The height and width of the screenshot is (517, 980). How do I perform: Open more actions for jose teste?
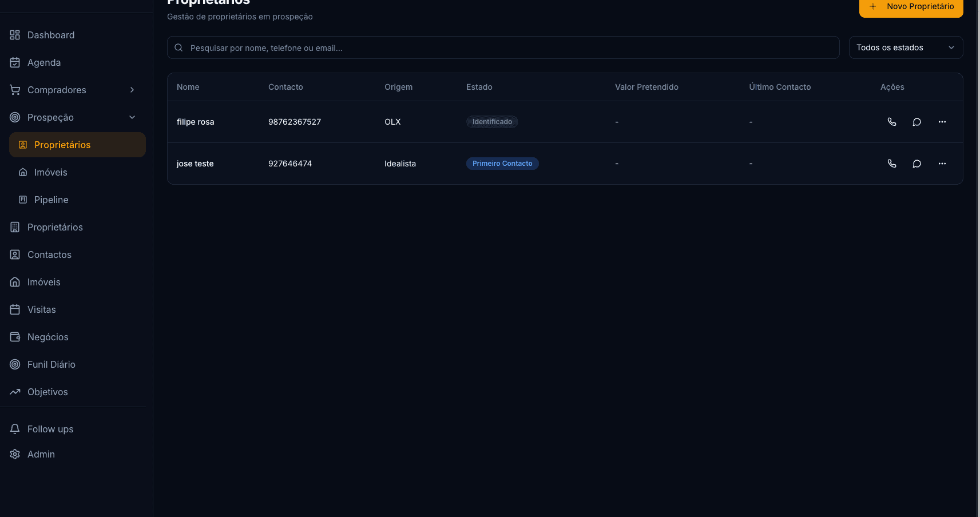[x=942, y=164]
